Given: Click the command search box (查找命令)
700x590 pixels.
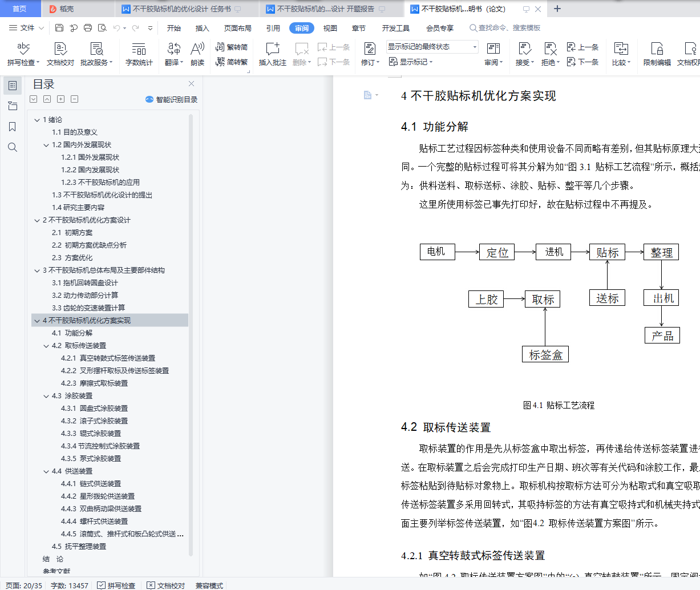Looking at the screenshot, I should (x=505, y=28).
